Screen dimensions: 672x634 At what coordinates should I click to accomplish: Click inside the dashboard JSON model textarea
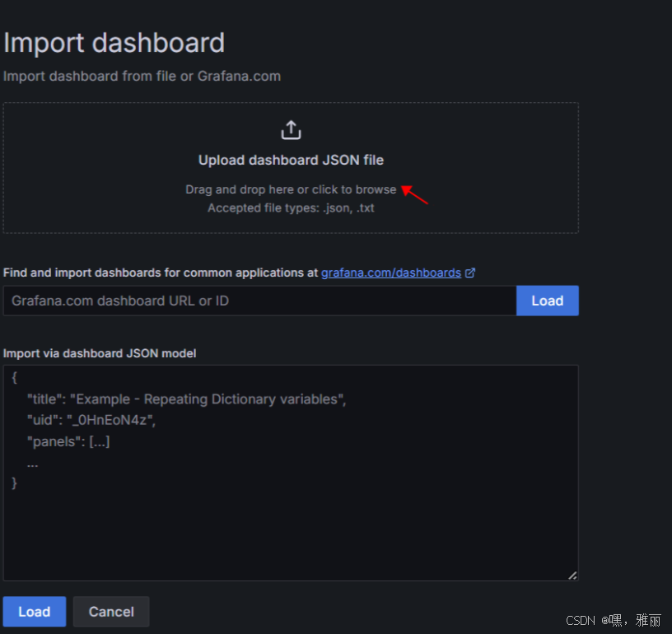(x=291, y=473)
